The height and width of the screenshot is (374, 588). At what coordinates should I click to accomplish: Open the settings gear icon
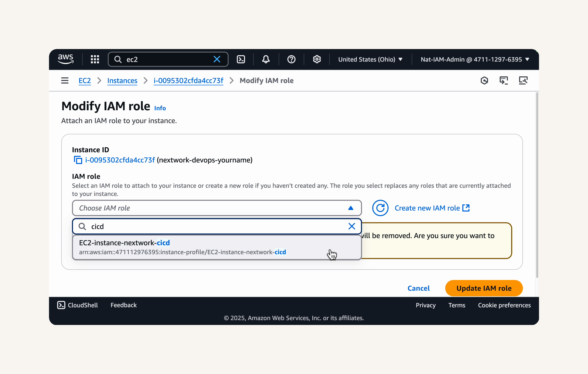point(317,59)
